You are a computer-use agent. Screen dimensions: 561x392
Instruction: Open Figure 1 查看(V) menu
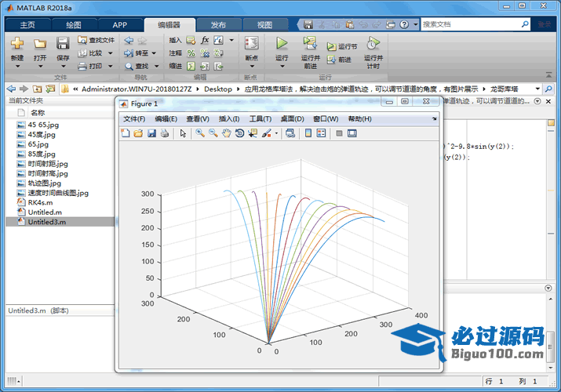pos(198,119)
